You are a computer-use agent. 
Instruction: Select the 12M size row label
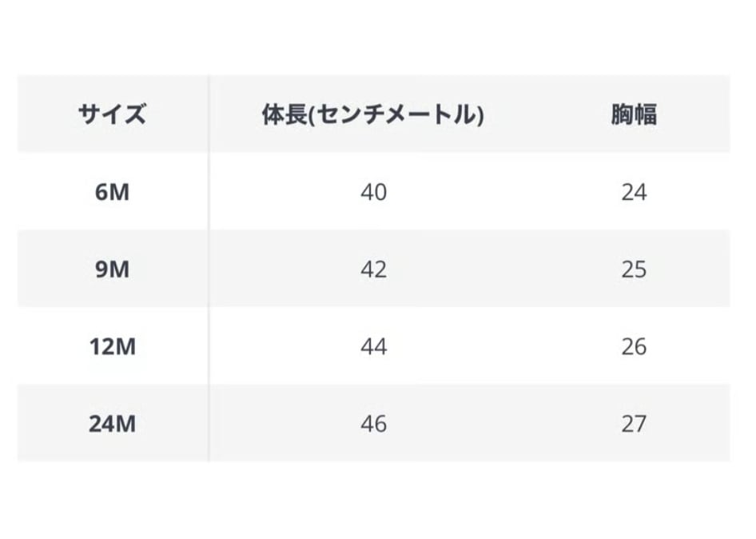point(112,346)
